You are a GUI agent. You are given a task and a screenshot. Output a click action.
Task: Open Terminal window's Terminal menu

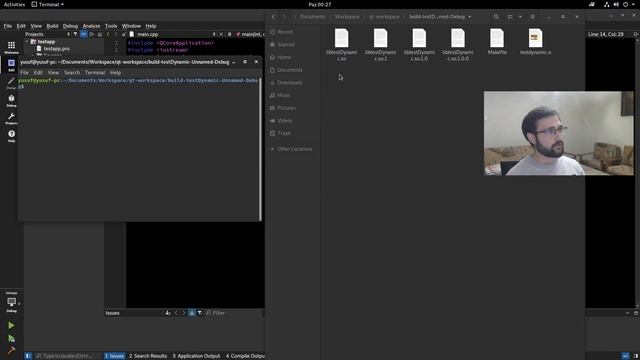[95, 73]
